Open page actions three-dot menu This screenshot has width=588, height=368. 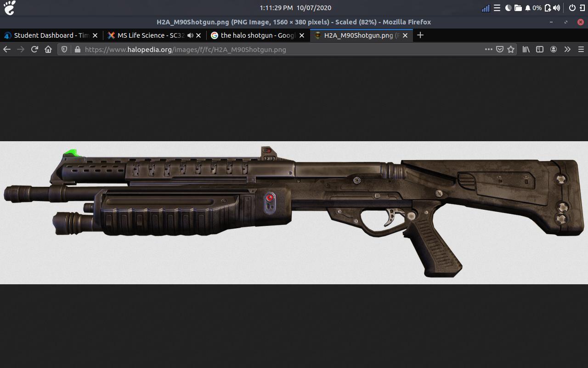pyautogui.click(x=488, y=49)
